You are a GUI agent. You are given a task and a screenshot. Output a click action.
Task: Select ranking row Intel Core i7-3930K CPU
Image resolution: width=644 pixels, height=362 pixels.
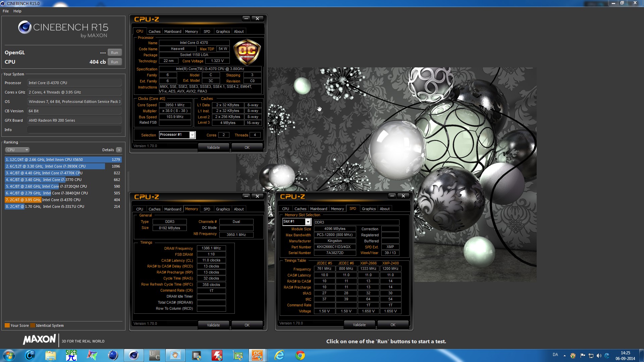63,166
